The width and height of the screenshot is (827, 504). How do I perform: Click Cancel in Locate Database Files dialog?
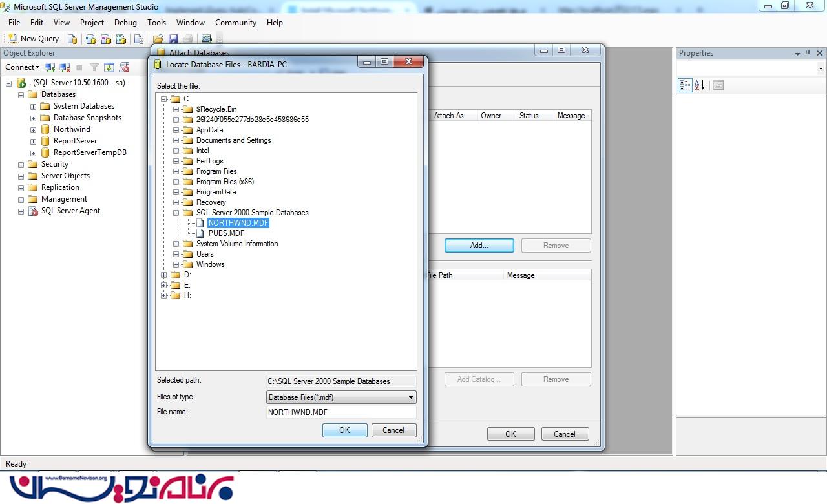393,430
